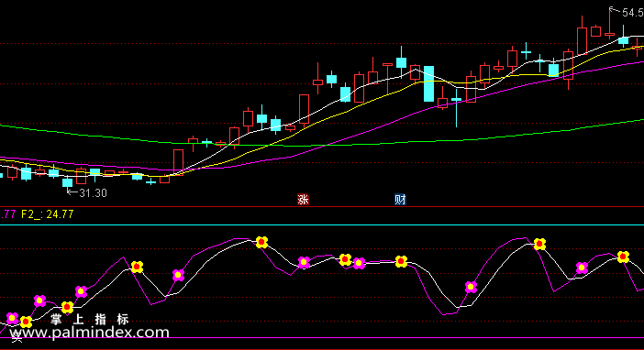Screen dimensions: 644x350
Task: Select yellow flower marker on first oscillator peak
Action: pos(137,267)
